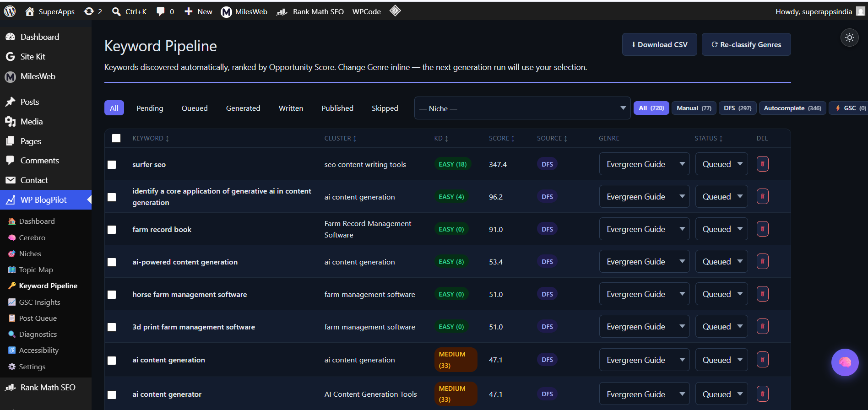Select the All status tab

click(114, 108)
